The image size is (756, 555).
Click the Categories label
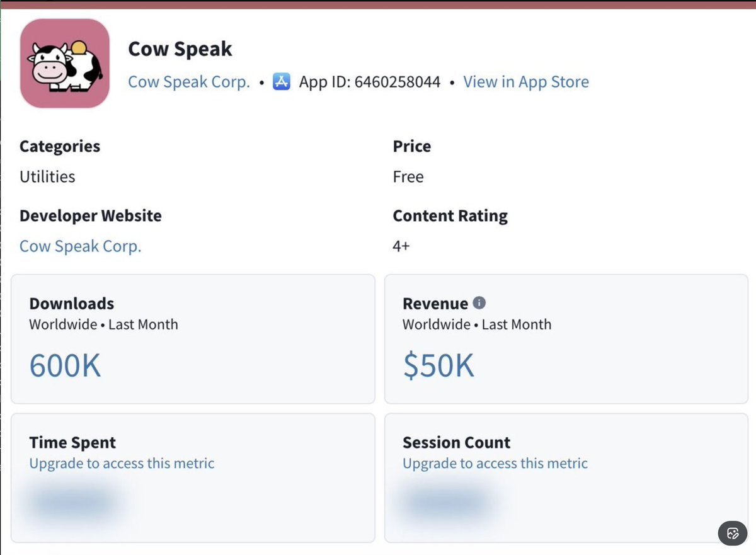60,147
